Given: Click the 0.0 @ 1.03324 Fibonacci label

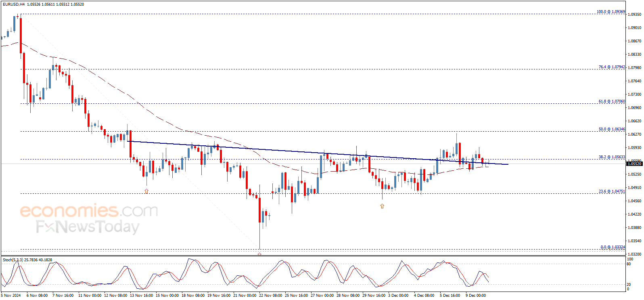Looking at the screenshot, I should 613,247.
